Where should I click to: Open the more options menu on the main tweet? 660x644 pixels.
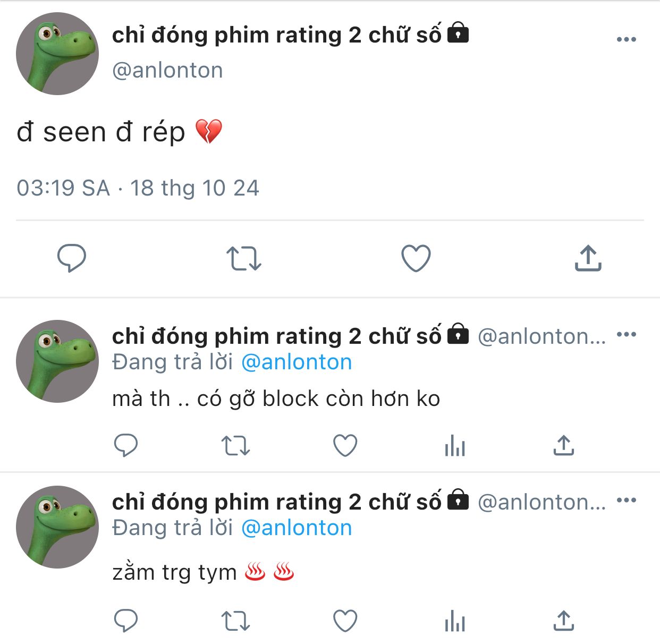(x=627, y=39)
